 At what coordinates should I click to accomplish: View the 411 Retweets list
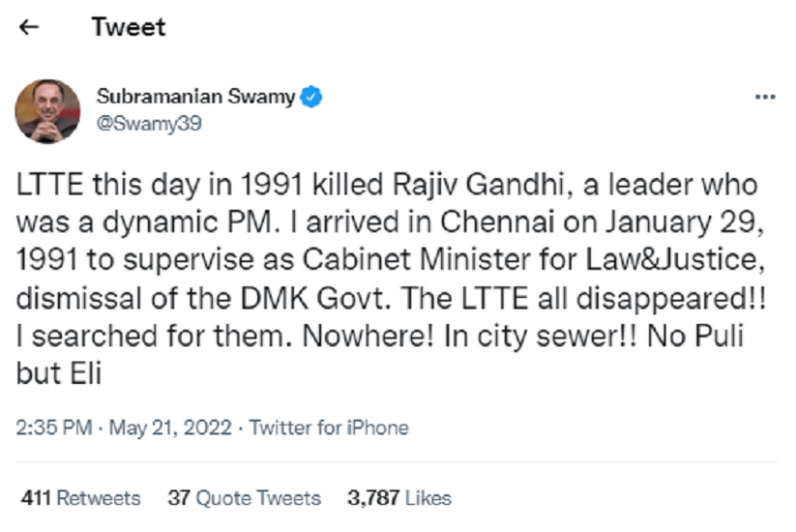[x=80, y=498]
